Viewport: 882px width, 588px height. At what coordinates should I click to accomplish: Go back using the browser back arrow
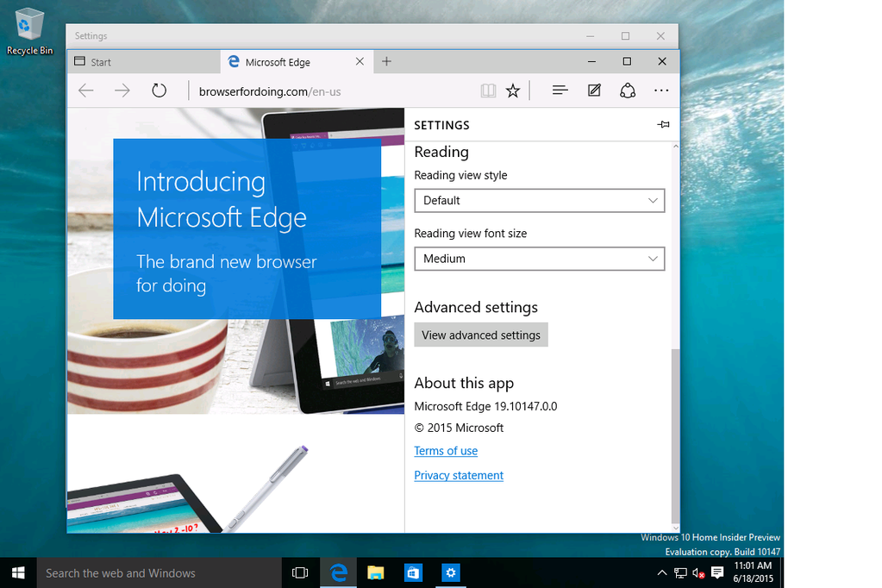tap(86, 91)
